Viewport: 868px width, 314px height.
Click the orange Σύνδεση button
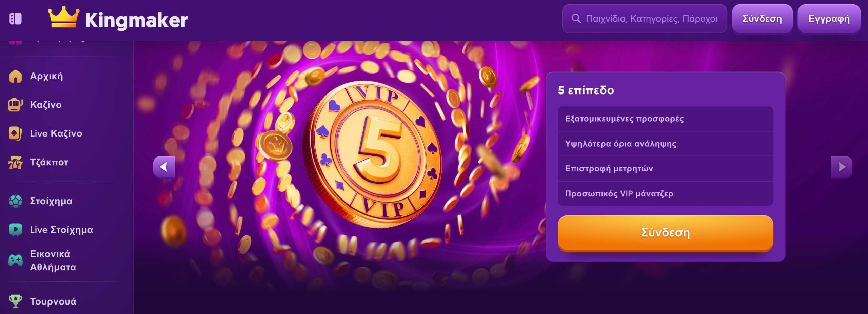[x=665, y=233]
